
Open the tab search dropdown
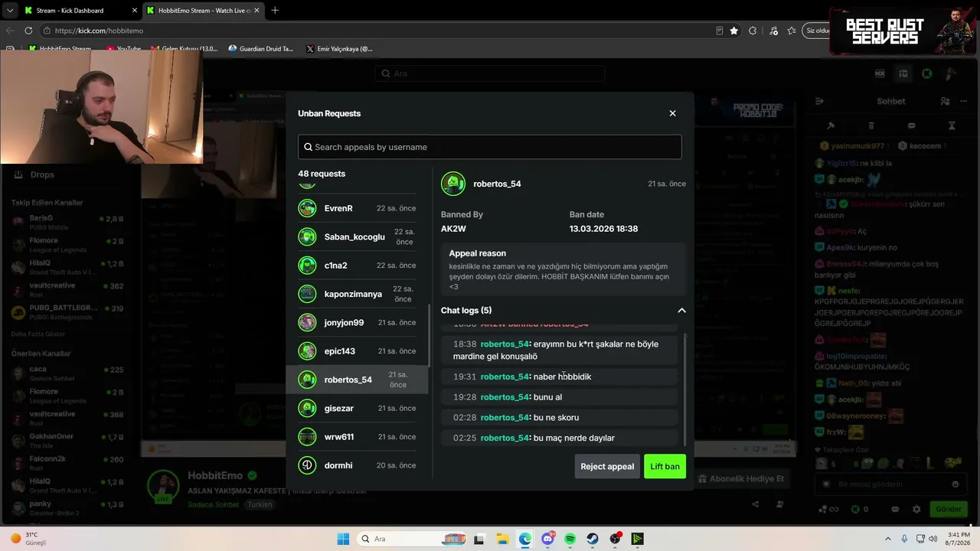tap(9, 11)
